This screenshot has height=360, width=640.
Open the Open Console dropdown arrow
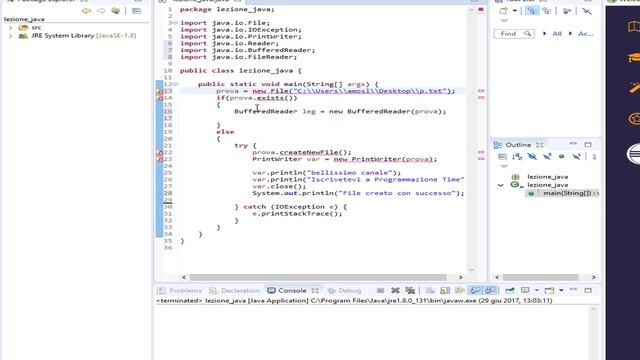pyautogui.click(x=561, y=291)
